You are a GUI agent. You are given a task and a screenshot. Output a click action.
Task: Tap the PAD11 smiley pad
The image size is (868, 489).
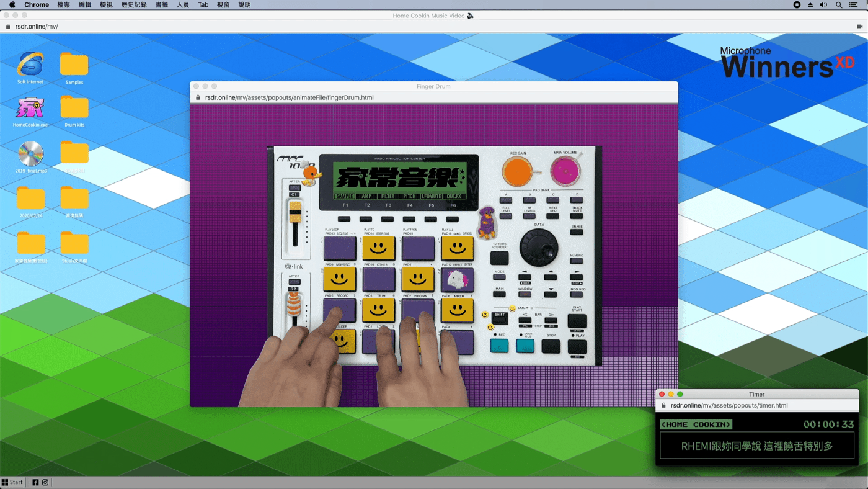(x=418, y=279)
